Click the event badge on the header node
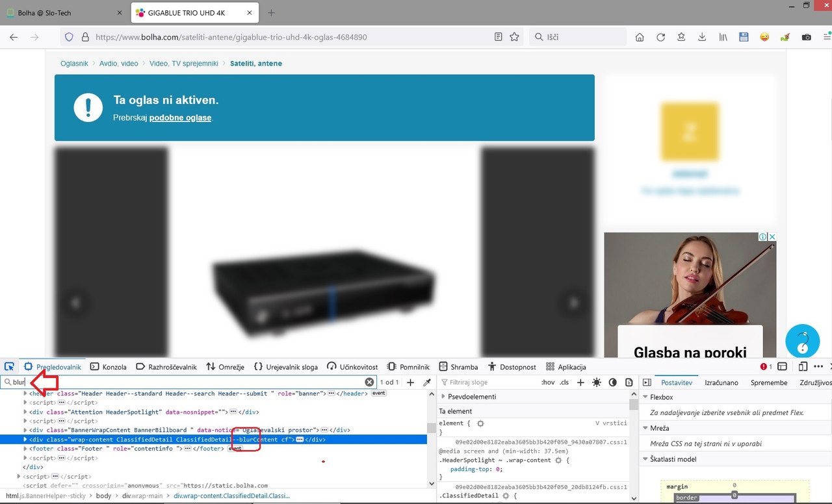The image size is (832, 504). 378,394
